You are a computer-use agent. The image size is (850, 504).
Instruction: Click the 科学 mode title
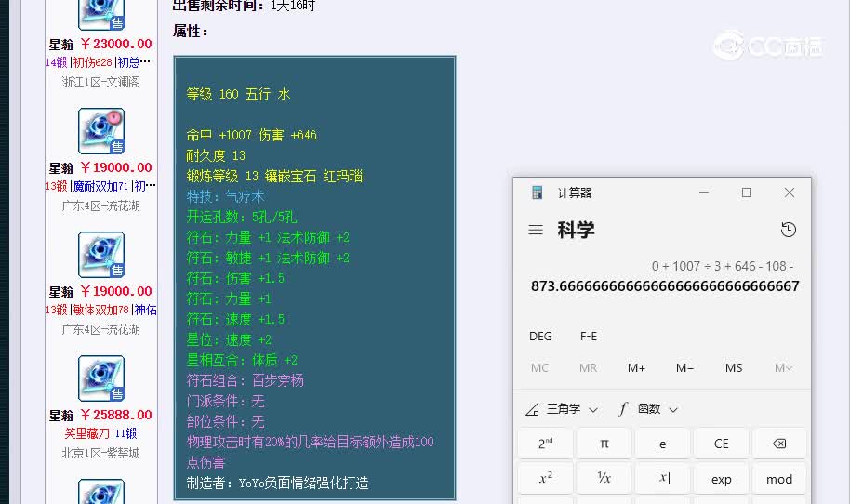point(576,230)
